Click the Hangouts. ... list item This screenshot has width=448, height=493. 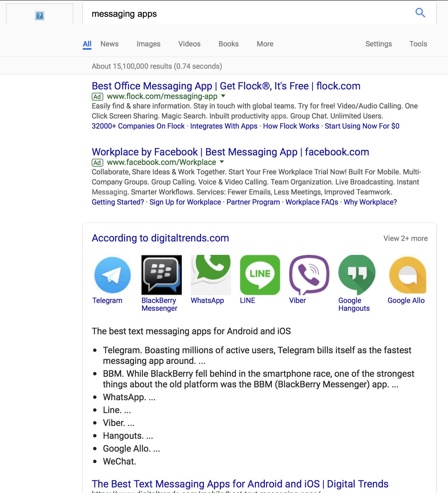point(128,436)
